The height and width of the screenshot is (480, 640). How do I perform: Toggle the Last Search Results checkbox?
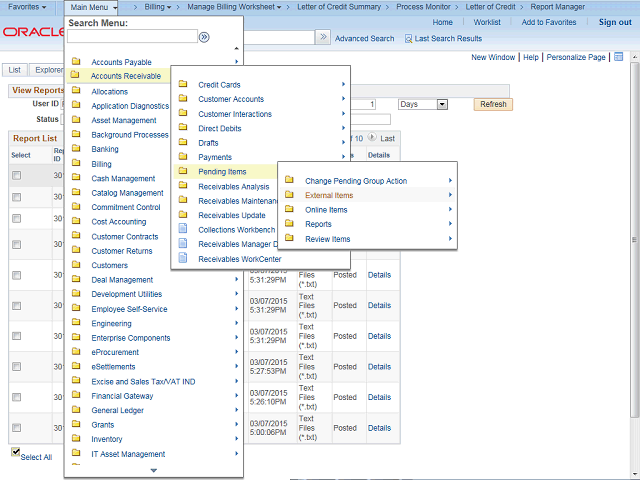tap(408, 38)
